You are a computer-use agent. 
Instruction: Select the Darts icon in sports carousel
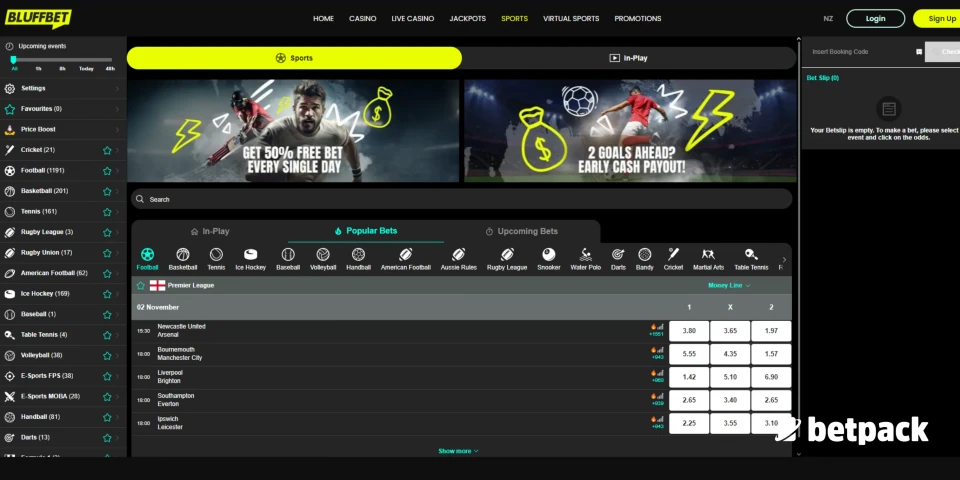pyautogui.click(x=618, y=255)
